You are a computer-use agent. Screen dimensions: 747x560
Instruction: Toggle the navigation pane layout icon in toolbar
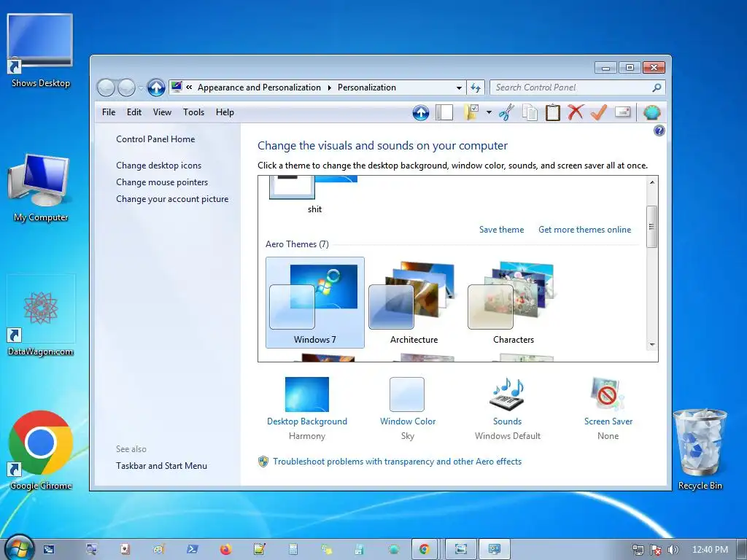coord(444,113)
